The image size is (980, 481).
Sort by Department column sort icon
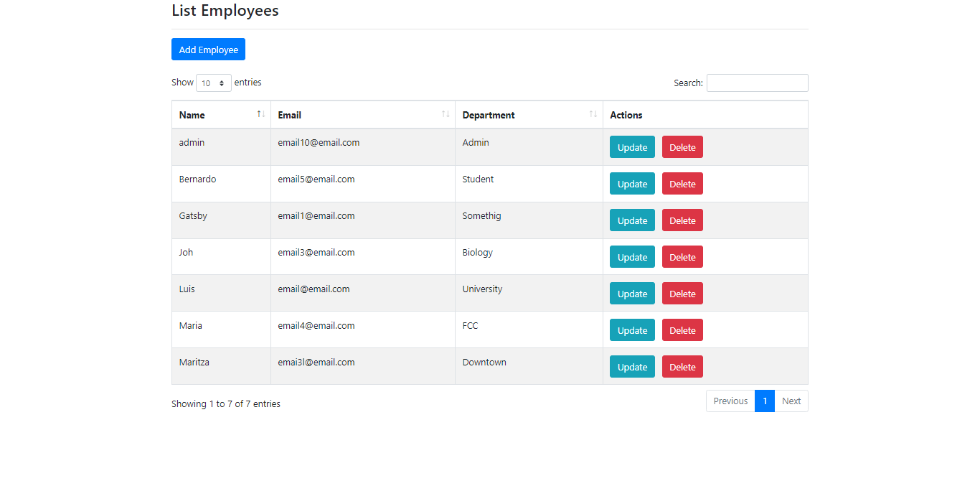(x=593, y=114)
